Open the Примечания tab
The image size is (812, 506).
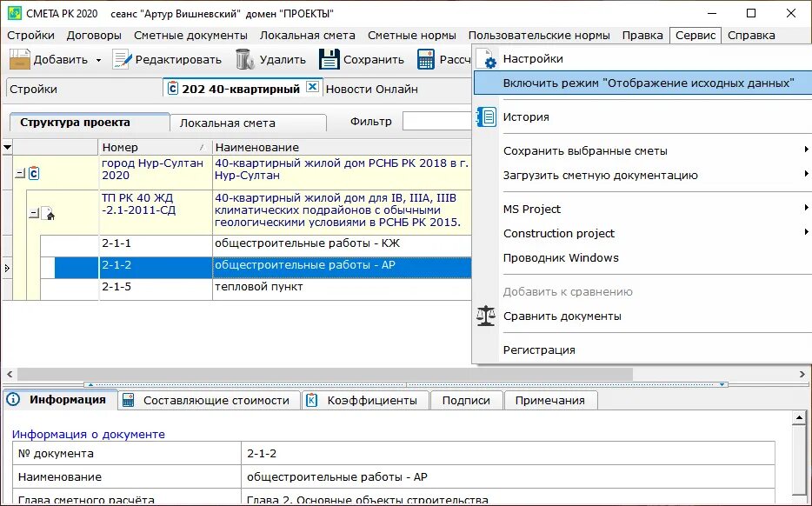(x=550, y=400)
